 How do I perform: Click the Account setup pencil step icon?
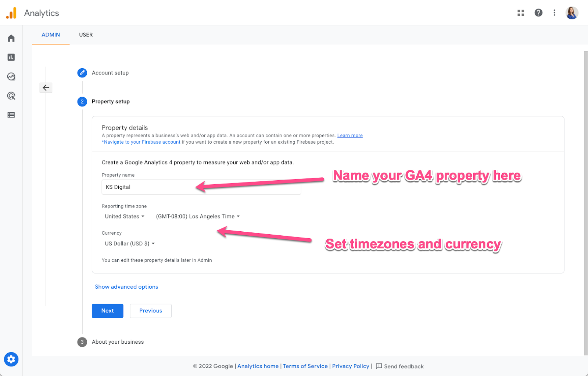pos(82,73)
